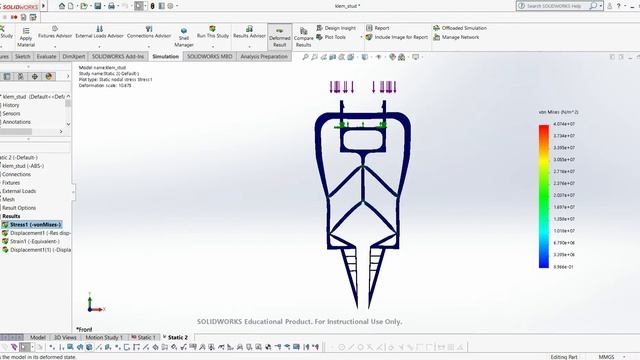The height and width of the screenshot is (360, 640).
Task: Select Mesh in the study tree
Action: 8,199
